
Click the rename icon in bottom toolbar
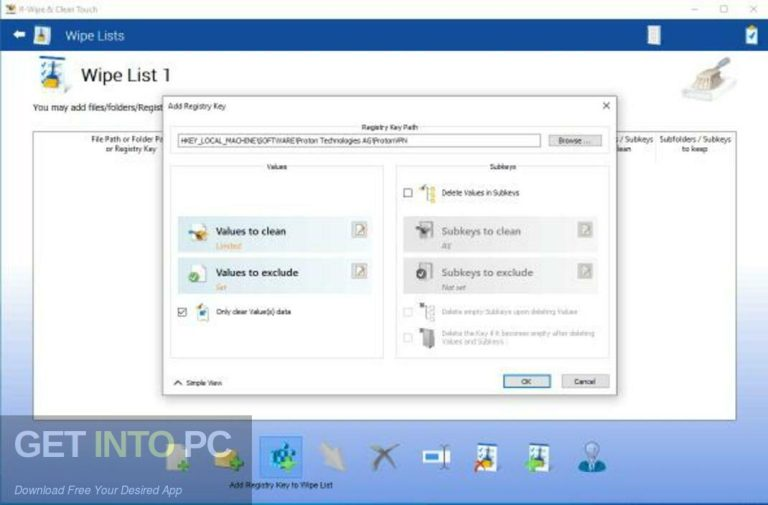(x=436, y=457)
